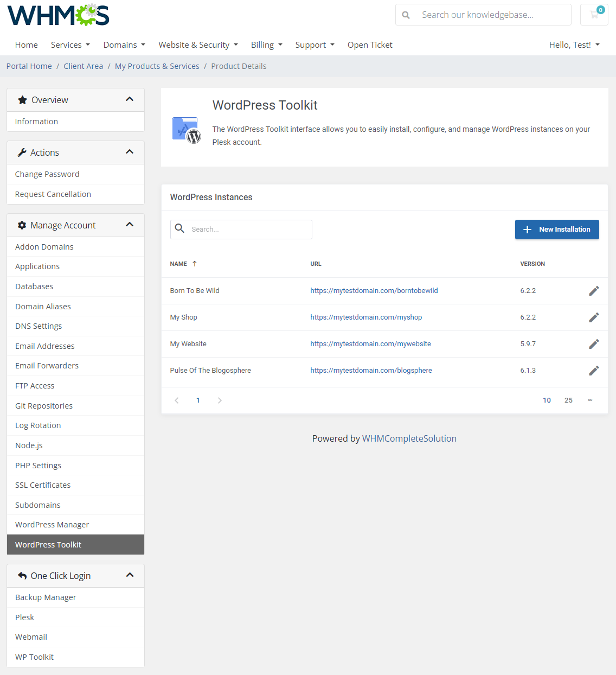Image resolution: width=616 pixels, height=675 pixels.
Task: Show all instances using the infinity option
Action: (590, 400)
